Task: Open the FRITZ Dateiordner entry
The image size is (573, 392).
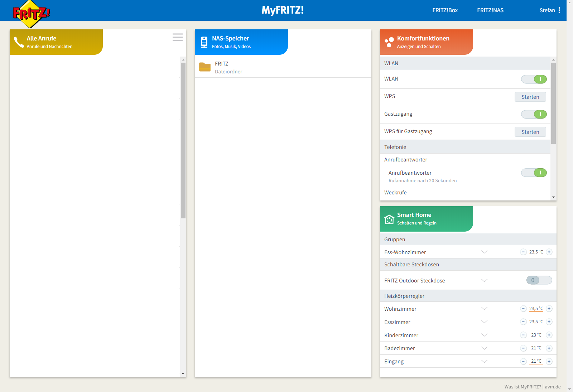Action: [x=283, y=67]
